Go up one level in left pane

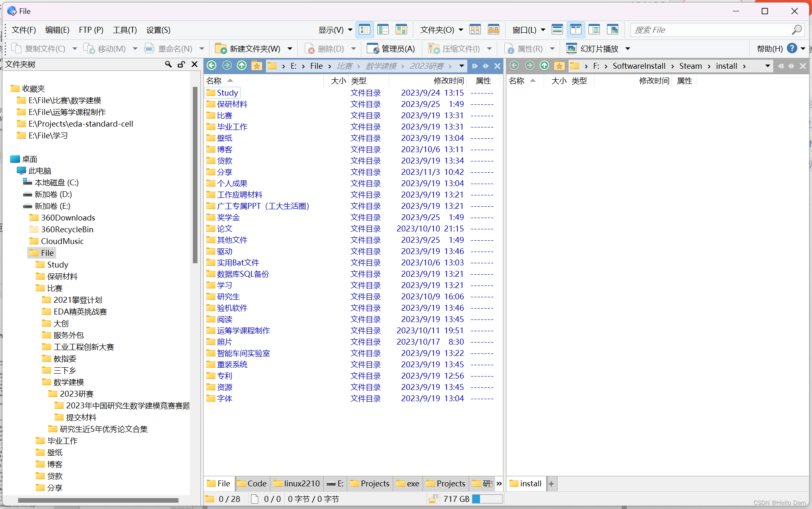click(x=242, y=66)
